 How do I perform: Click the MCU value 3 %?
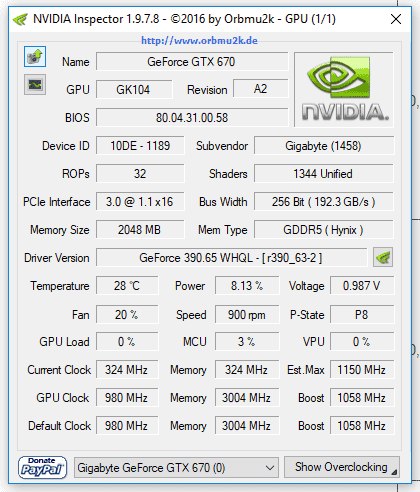pos(247,341)
